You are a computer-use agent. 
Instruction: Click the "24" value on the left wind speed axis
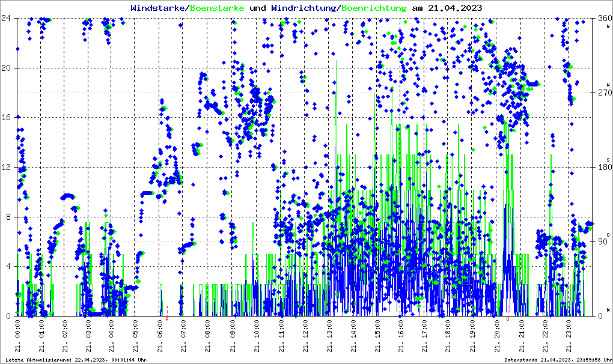[7, 18]
